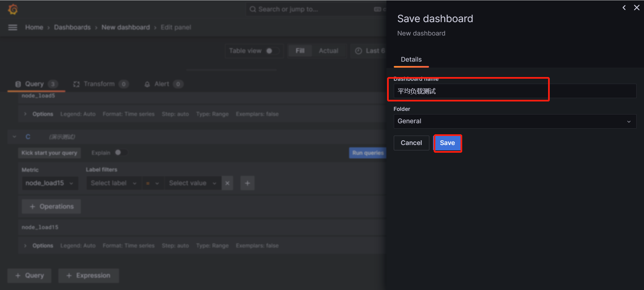The width and height of the screenshot is (644, 290).
Task: Toggle the Table view switch
Action: coord(272,51)
